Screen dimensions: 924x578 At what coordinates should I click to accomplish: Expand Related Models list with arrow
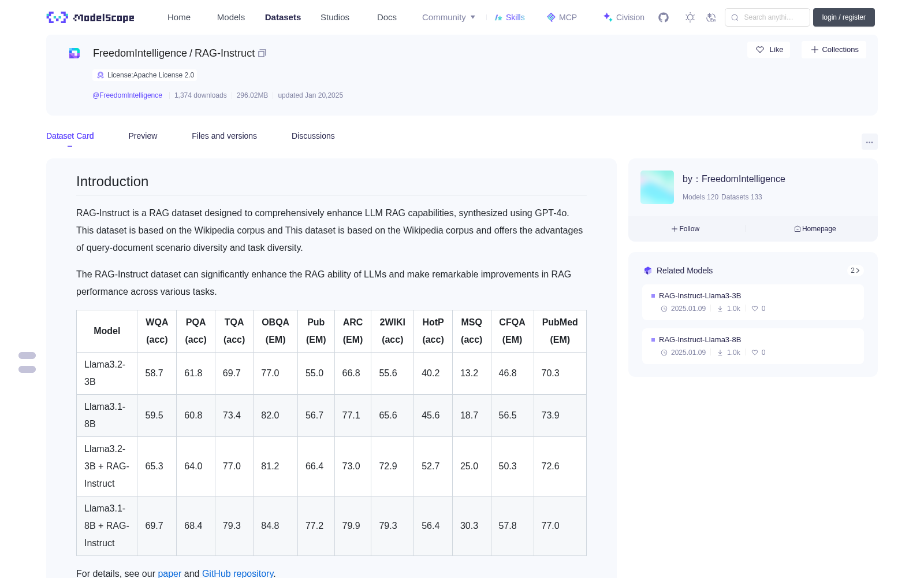point(855,271)
